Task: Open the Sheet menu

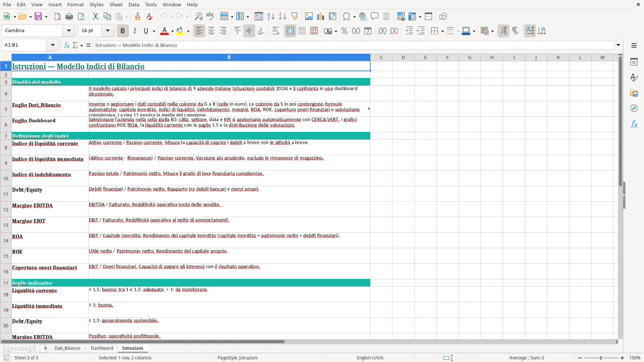Action: coord(116,4)
